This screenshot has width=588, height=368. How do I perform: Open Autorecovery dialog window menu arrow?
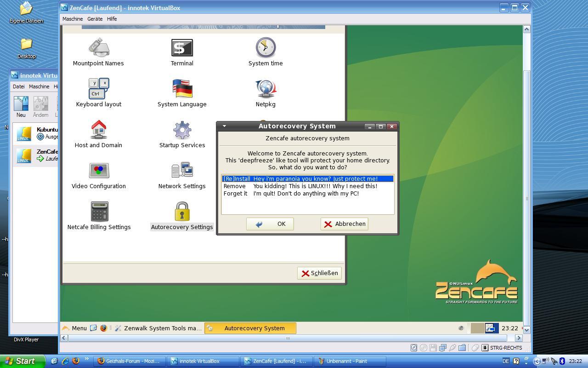pos(224,126)
